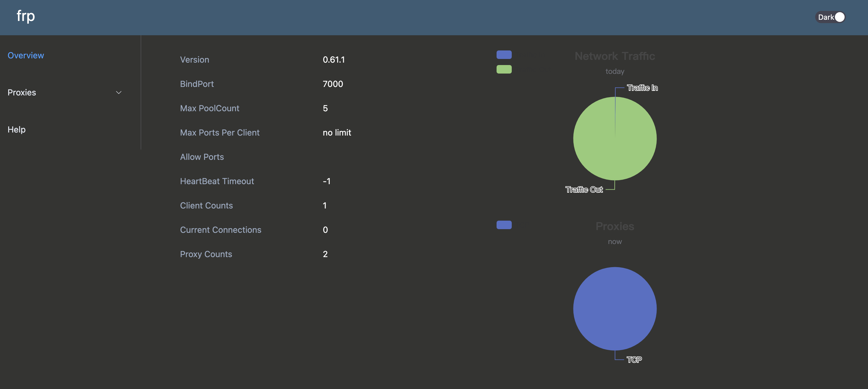Click the Traffic Out chart label

click(584, 189)
